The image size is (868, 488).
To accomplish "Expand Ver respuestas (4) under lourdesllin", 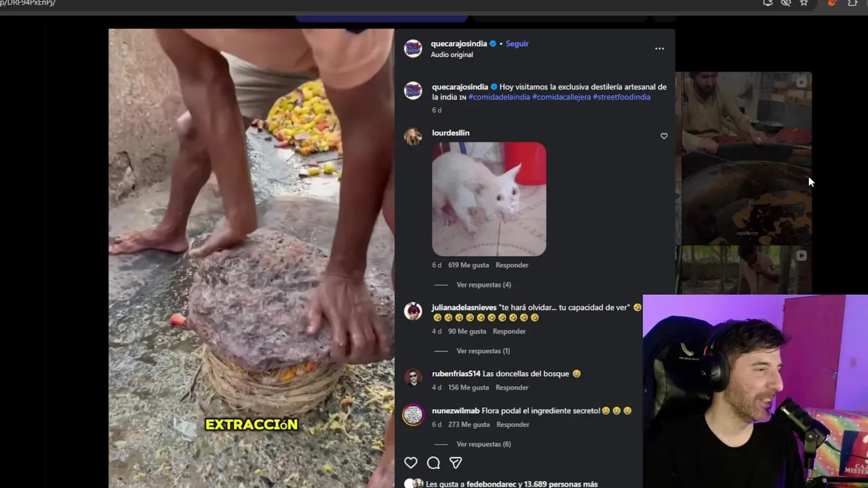I will 484,285.
